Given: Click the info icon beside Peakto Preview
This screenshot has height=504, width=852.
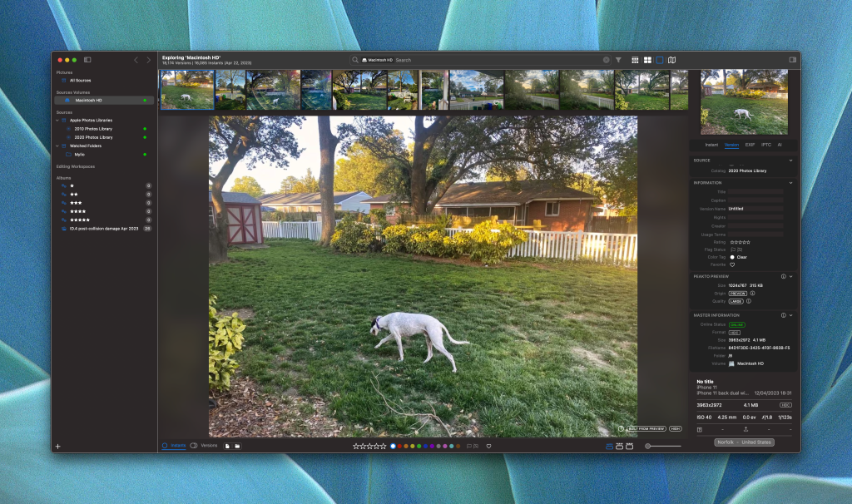Looking at the screenshot, I should 783,276.
